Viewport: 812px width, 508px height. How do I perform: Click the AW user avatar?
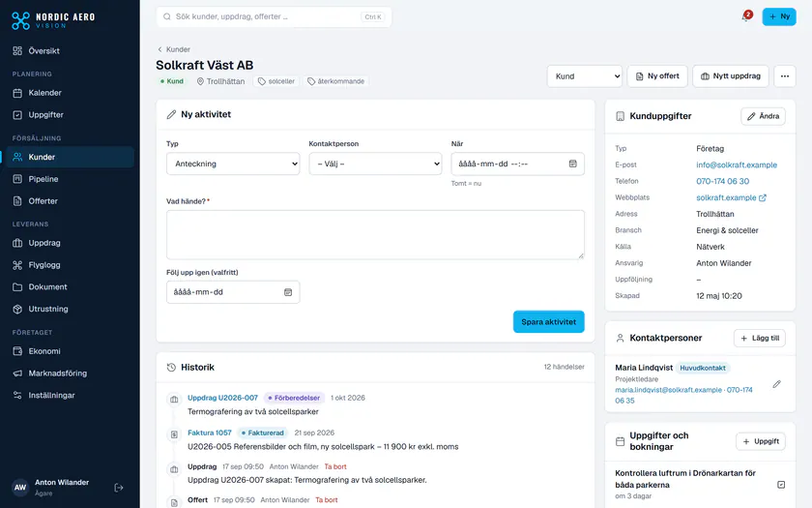pyautogui.click(x=20, y=488)
